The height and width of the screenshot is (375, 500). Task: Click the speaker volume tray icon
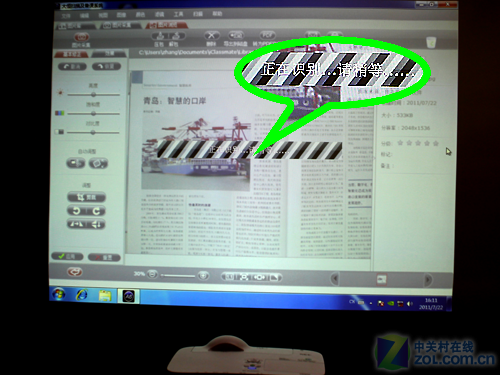pyautogui.click(x=410, y=304)
